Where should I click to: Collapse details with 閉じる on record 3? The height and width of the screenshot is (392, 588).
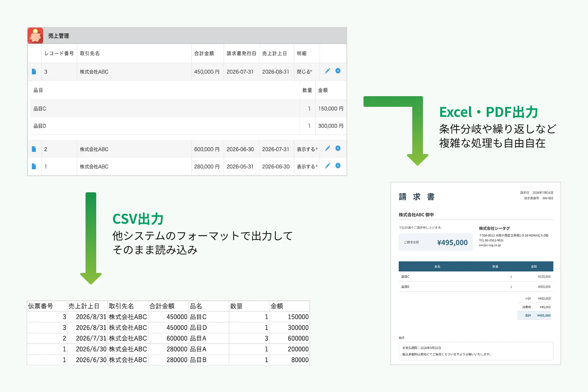click(x=305, y=72)
